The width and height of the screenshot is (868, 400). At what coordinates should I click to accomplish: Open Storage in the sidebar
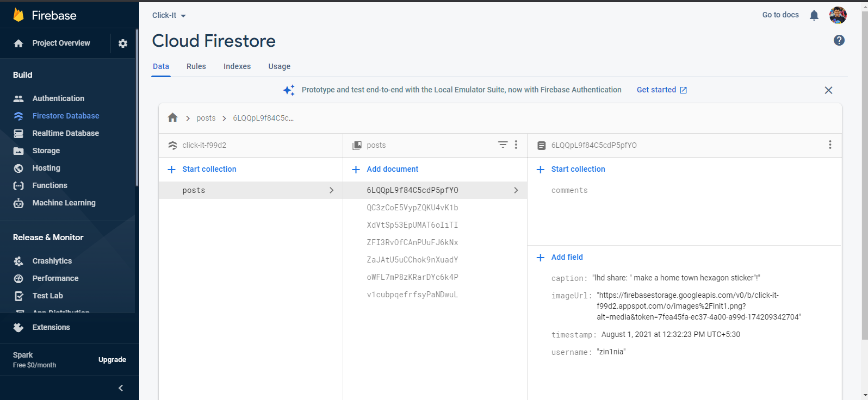[x=46, y=151]
